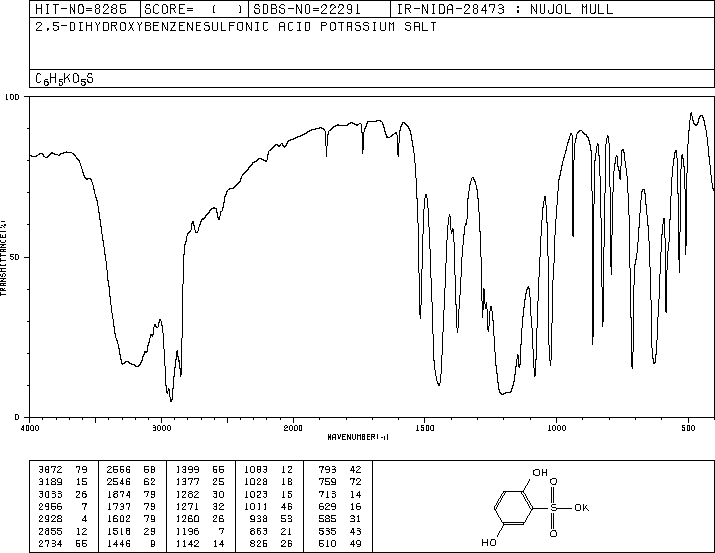This screenshot has width=715, height=553.
Task: Select the 510 peak table entry
Action: tap(340, 543)
